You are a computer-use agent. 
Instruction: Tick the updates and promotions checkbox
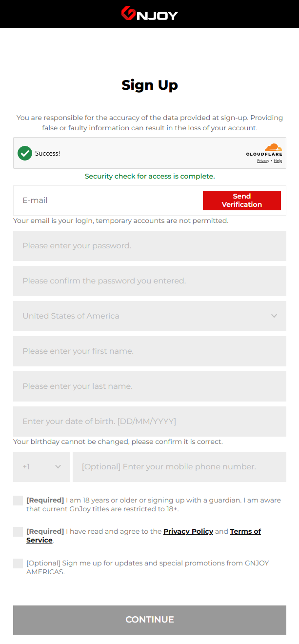pos(18,563)
